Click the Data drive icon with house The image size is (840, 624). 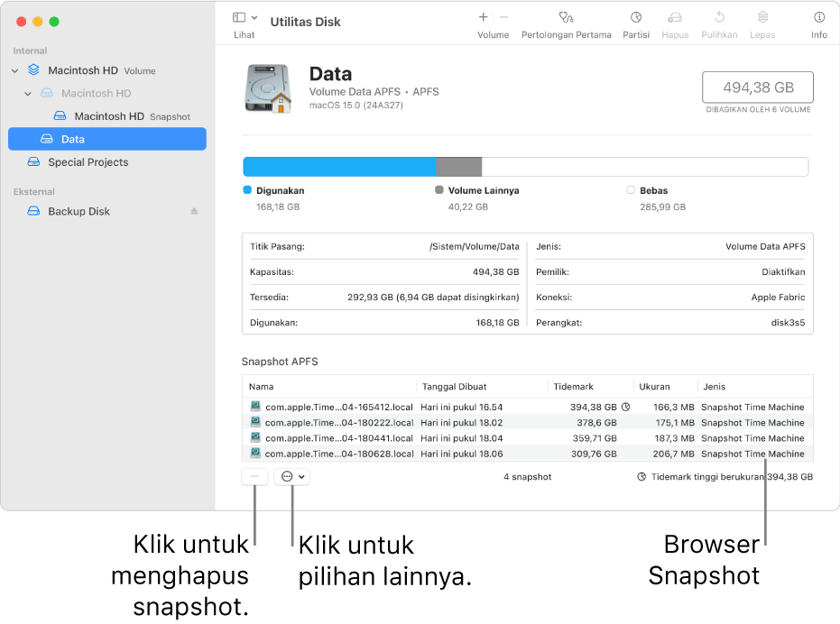(x=268, y=88)
